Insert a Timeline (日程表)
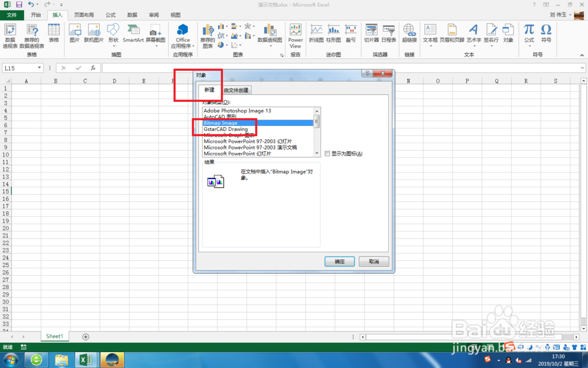Image resolution: width=588 pixels, height=368 pixels. pos(389,33)
